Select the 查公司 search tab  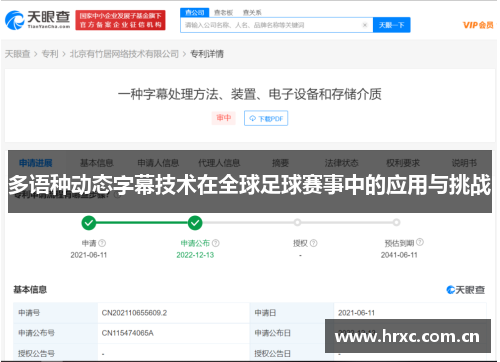click(x=195, y=13)
